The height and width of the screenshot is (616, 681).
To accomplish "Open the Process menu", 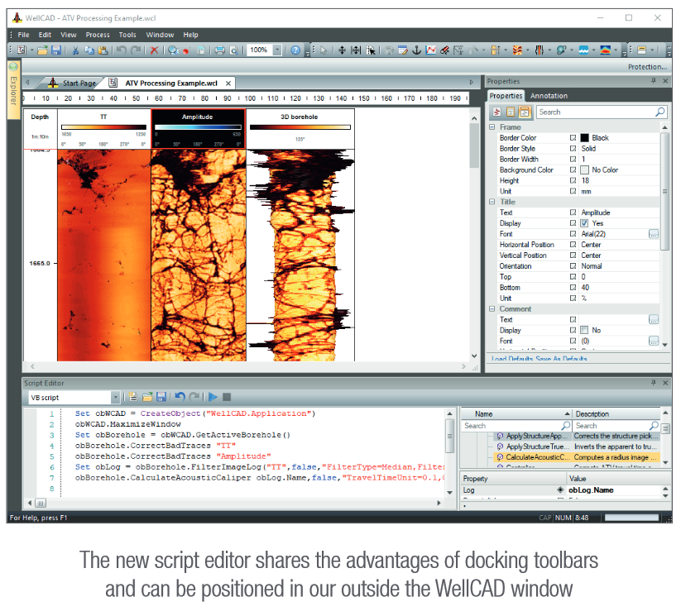I will click(98, 35).
